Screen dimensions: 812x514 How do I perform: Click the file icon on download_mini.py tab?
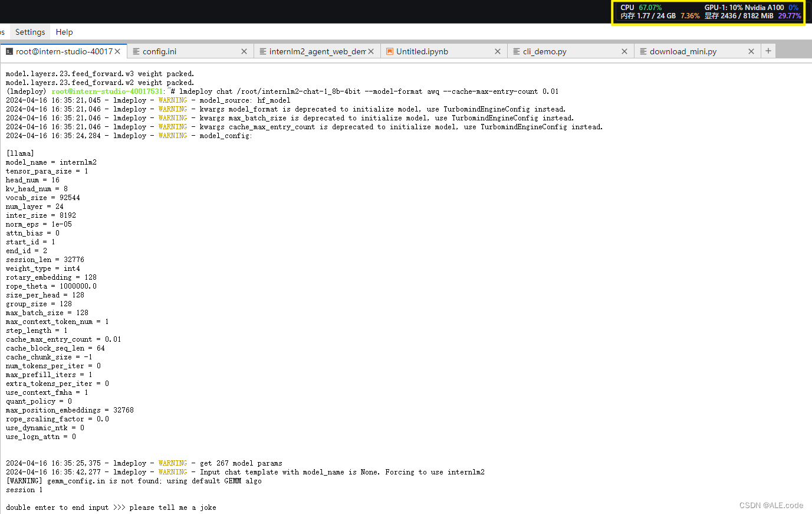pos(643,51)
